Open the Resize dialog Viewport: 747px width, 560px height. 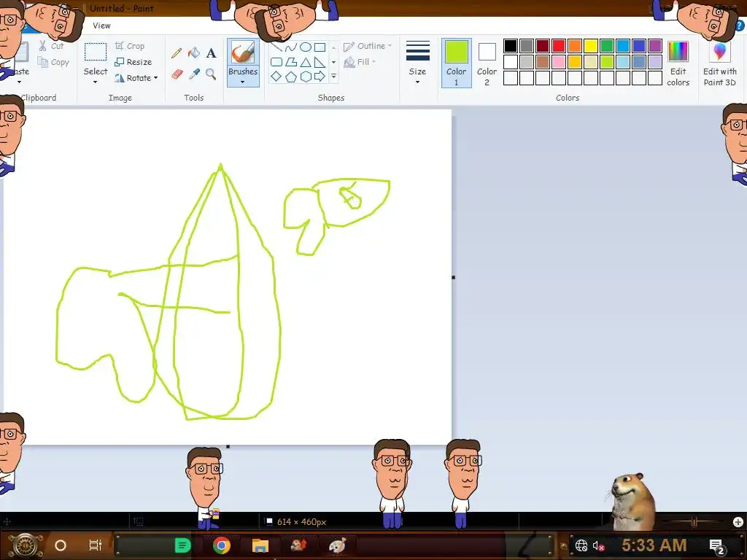click(133, 62)
